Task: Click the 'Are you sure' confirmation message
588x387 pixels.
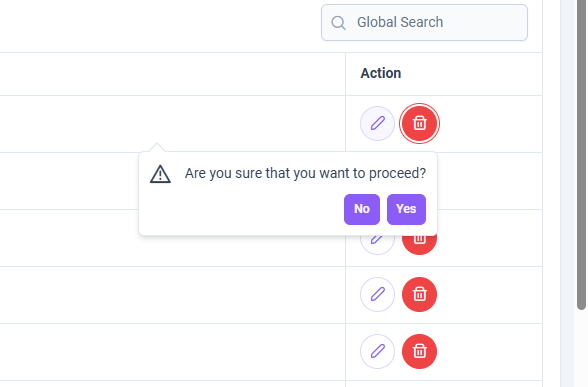Action: click(305, 173)
